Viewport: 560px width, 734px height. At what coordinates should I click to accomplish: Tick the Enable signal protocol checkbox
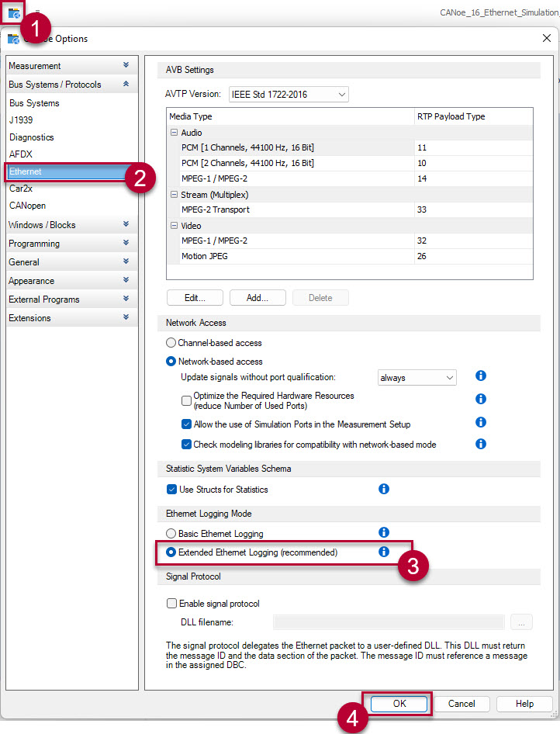(172, 604)
